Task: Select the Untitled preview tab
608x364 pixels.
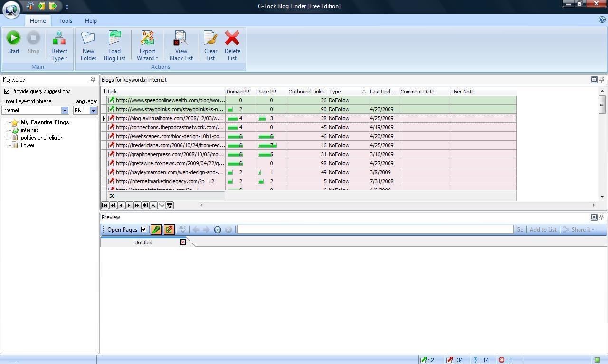Action: (x=143, y=243)
